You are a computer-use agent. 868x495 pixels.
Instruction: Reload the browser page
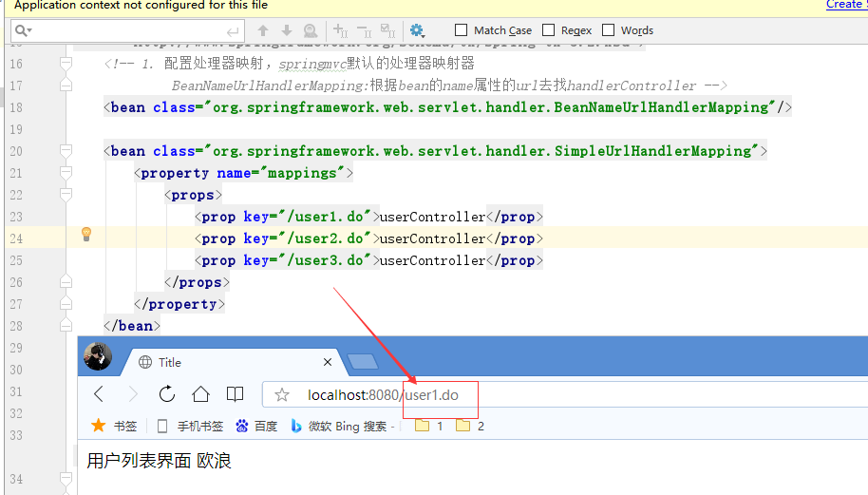click(x=166, y=394)
